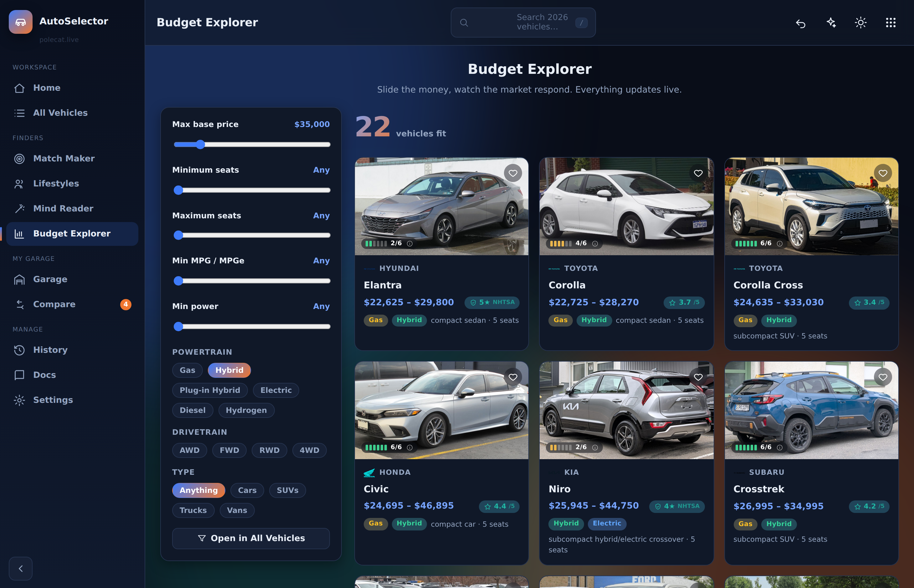The image size is (914, 588).
Task: Open All Vehicles in sidebar
Action: pos(72,113)
